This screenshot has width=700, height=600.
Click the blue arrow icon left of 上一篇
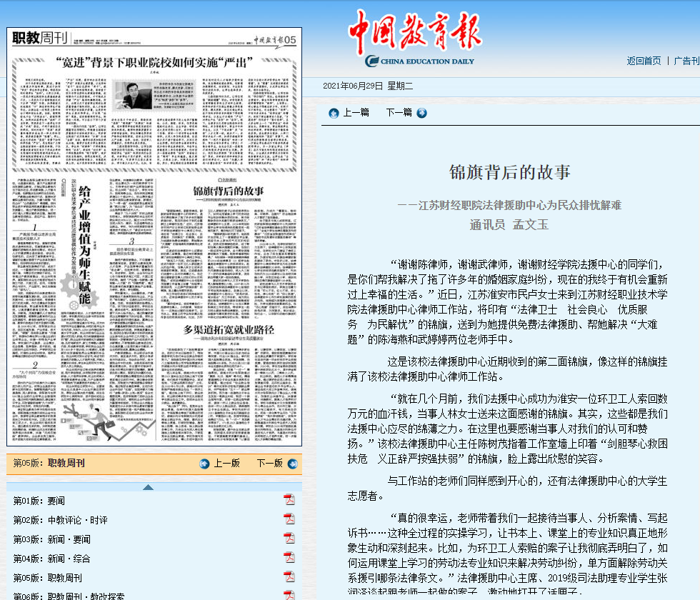(x=334, y=113)
